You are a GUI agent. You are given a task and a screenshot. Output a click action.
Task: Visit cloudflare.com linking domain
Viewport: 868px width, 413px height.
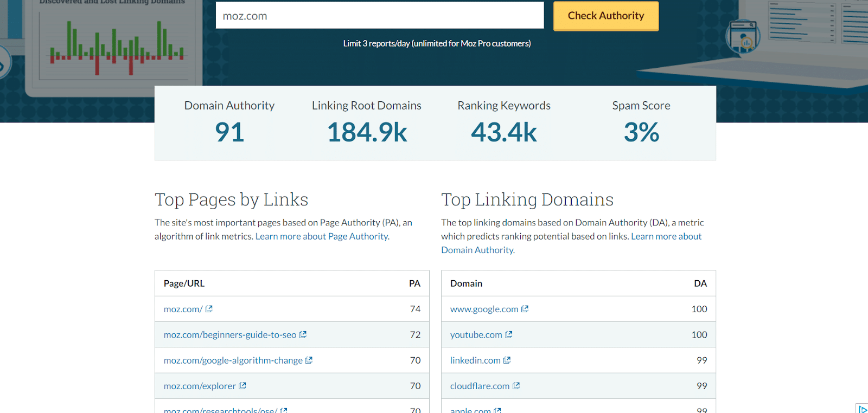[x=480, y=386]
